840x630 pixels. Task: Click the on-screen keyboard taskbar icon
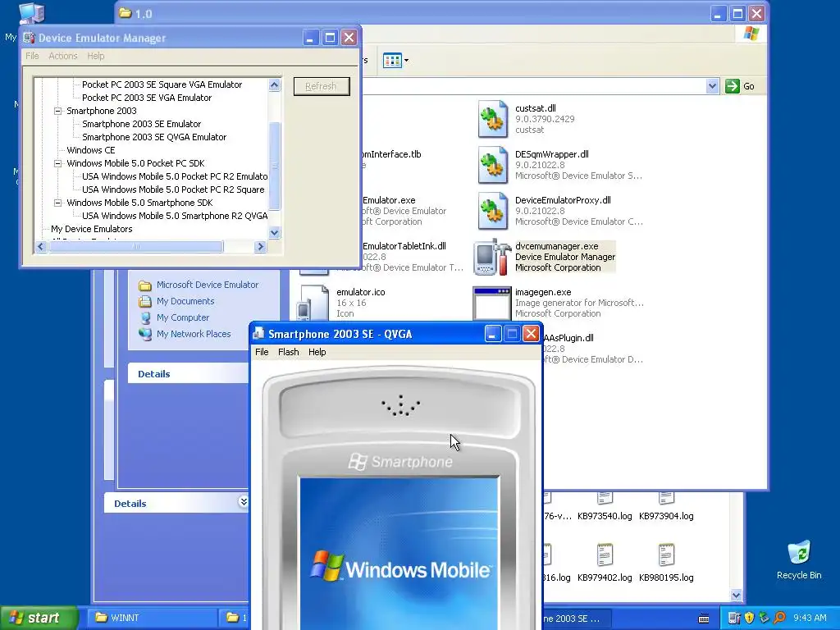[x=704, y=619]
